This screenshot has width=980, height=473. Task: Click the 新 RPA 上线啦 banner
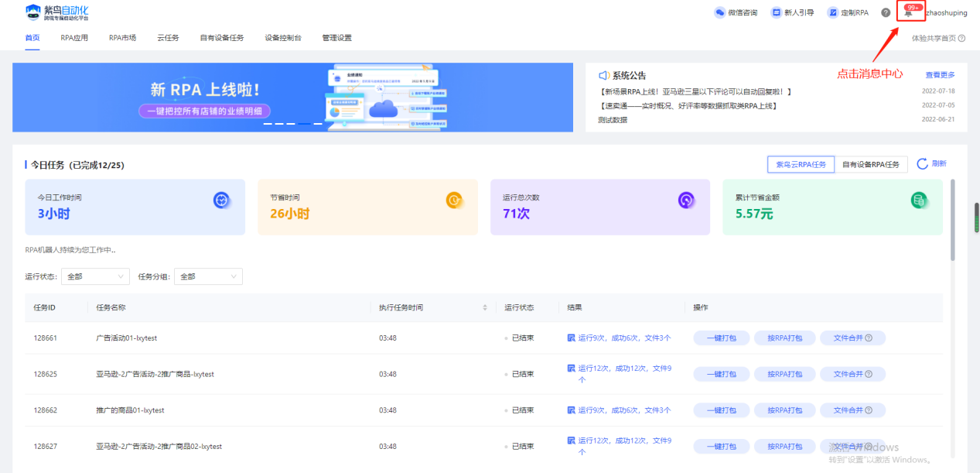tap(292, 98)
